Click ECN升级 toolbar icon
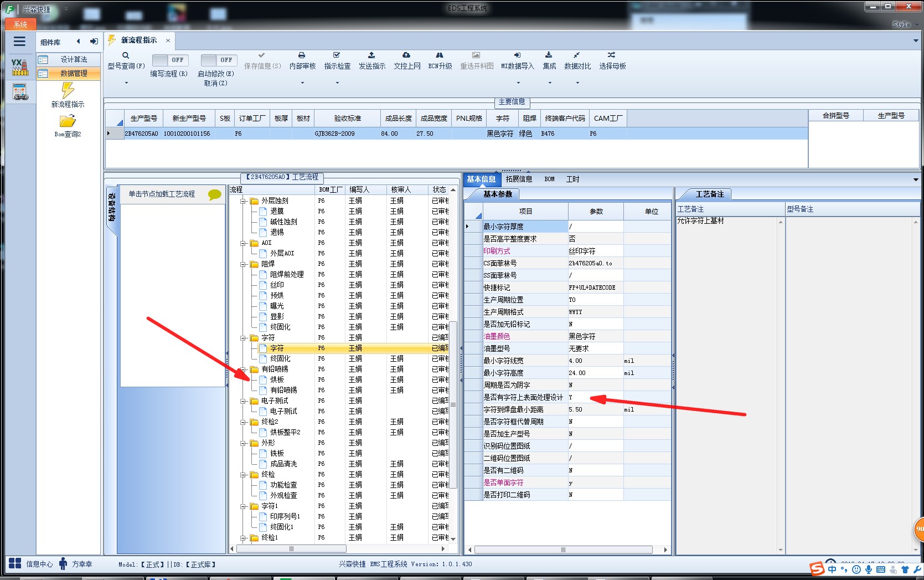Viewport: 924px width, 580px height. (440, 55)
